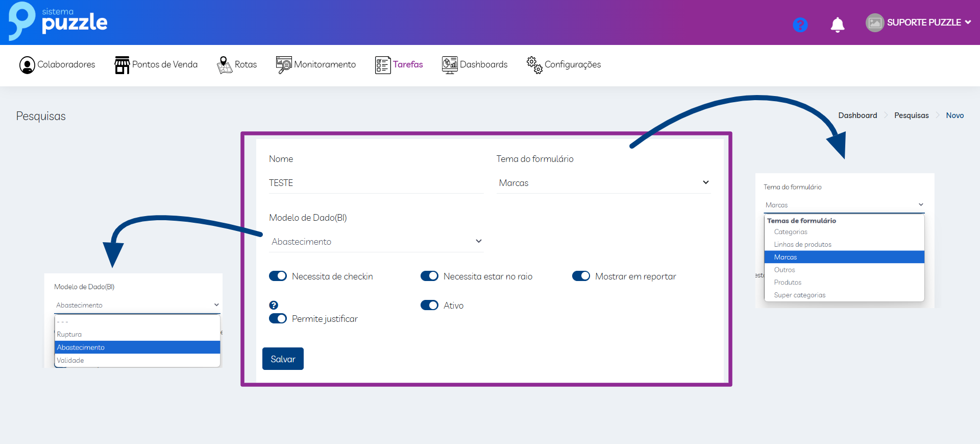Image resolution: width=980 pixels, height=444 pixels.
Task: Open Pontos de Venda store icon
Action: click(x=122, y=65)
